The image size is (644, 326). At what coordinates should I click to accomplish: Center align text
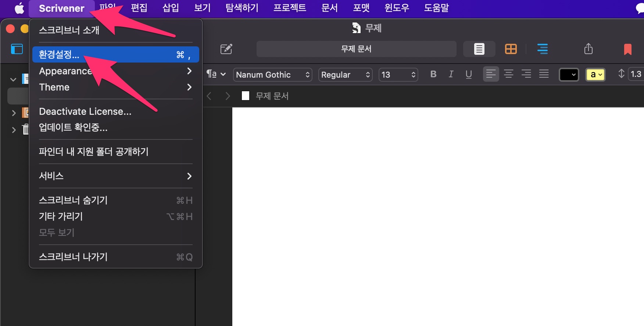508,74
